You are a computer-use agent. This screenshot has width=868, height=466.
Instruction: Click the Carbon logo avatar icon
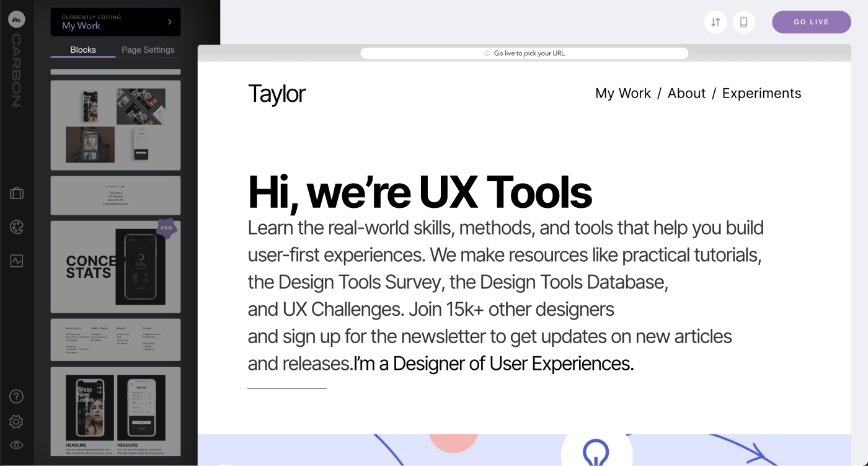click(x=17, y=19)
